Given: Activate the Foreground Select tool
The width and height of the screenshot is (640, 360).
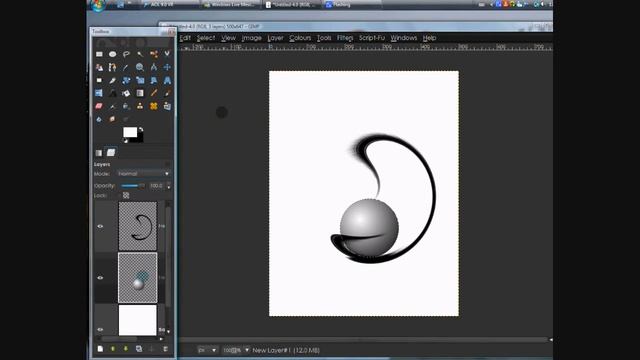Looking at the screenshot, I should (99, 67).
